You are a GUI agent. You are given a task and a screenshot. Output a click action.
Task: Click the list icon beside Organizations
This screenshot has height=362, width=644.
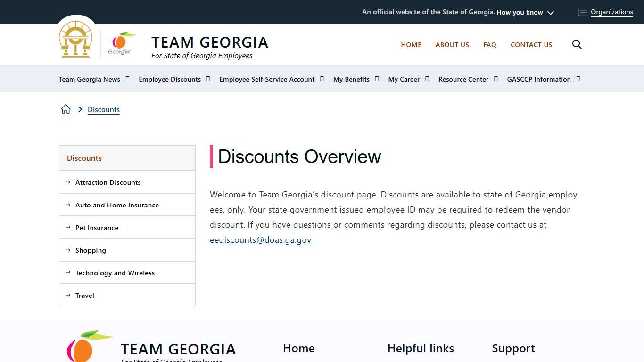point(582,12)
